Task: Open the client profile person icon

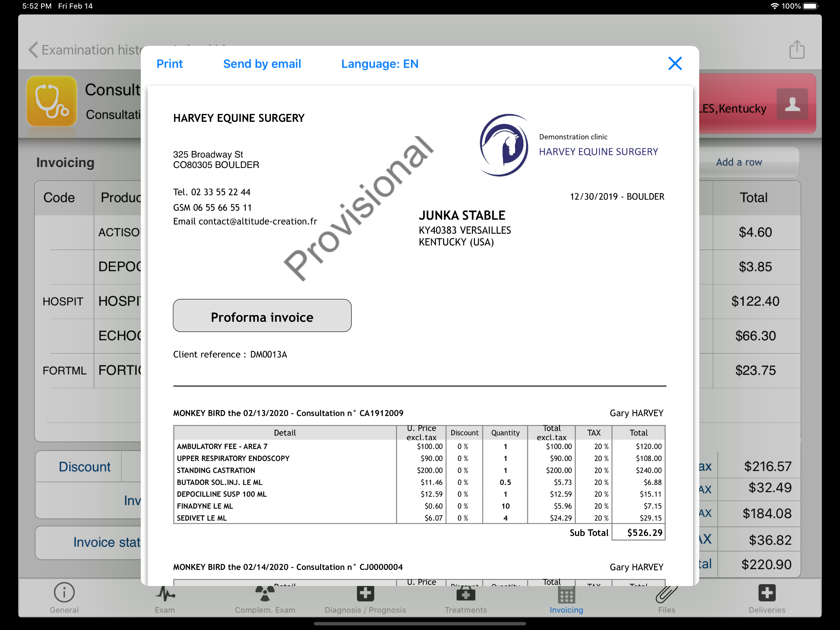Action: pos(792,104)
